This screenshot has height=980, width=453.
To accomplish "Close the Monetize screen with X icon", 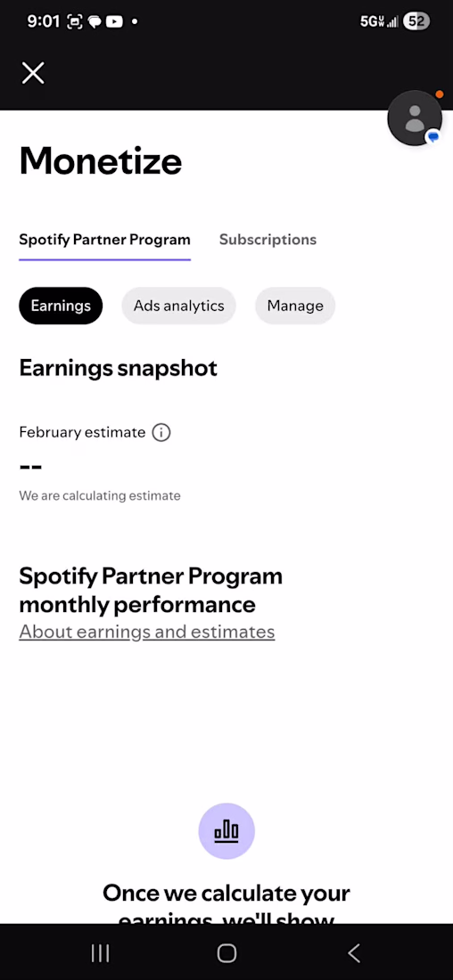I will (32, 73).
